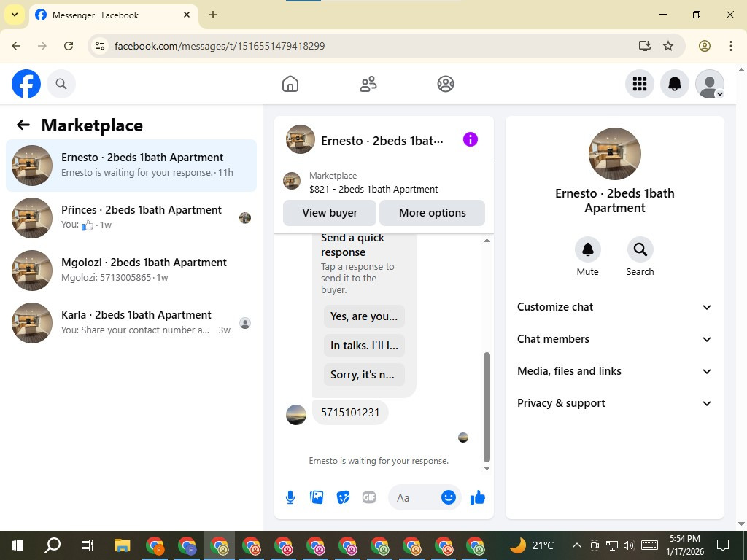The height and width of the screenshot is (560, 747).
Task: Open the purple conversation information icon
Action: click(471, 139)
